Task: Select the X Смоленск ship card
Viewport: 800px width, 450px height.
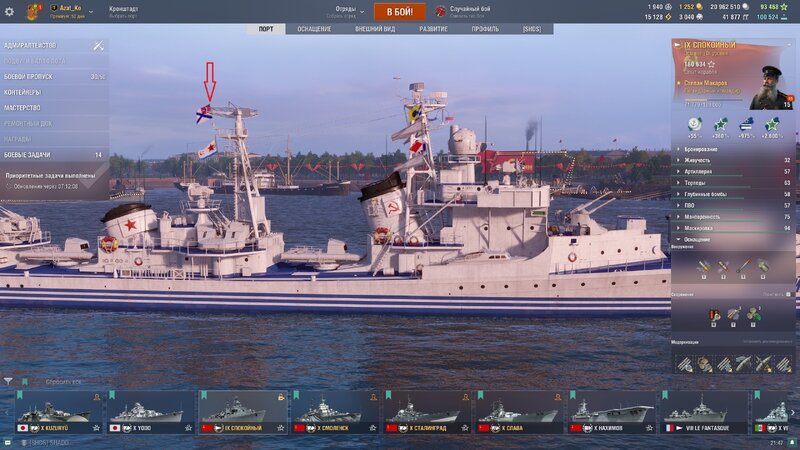Action: 335,412
